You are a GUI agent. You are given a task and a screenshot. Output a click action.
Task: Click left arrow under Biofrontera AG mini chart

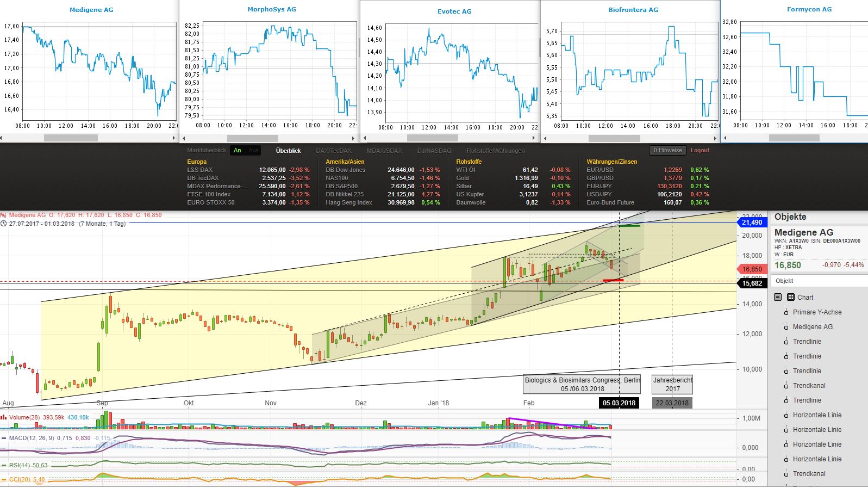pos(545,138)
